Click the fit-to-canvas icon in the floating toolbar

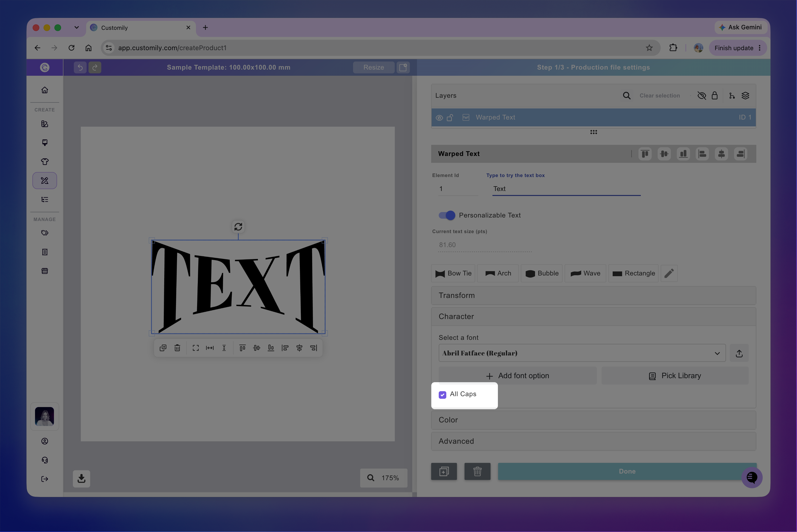pos(196,348)
